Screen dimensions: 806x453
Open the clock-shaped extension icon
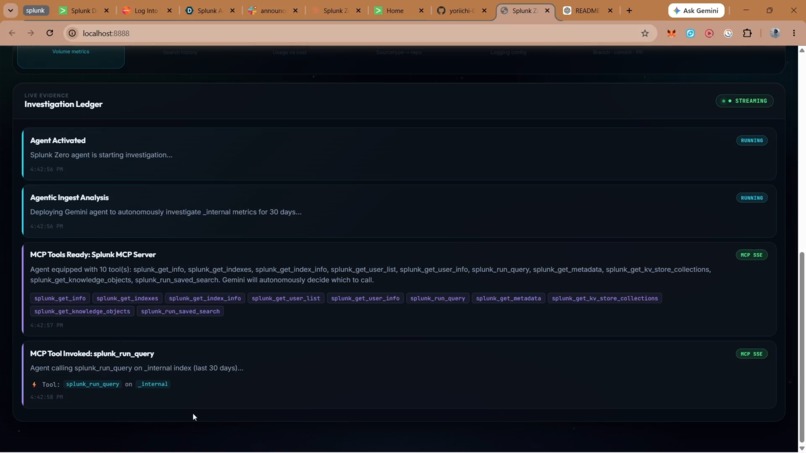pyautogui.click(x=728, y=33)
